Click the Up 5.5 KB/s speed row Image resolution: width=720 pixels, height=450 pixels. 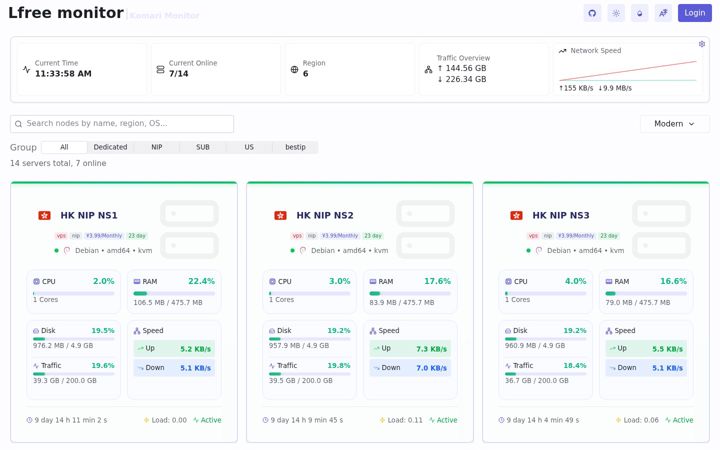pyautogui.click(x=646, y=349)
